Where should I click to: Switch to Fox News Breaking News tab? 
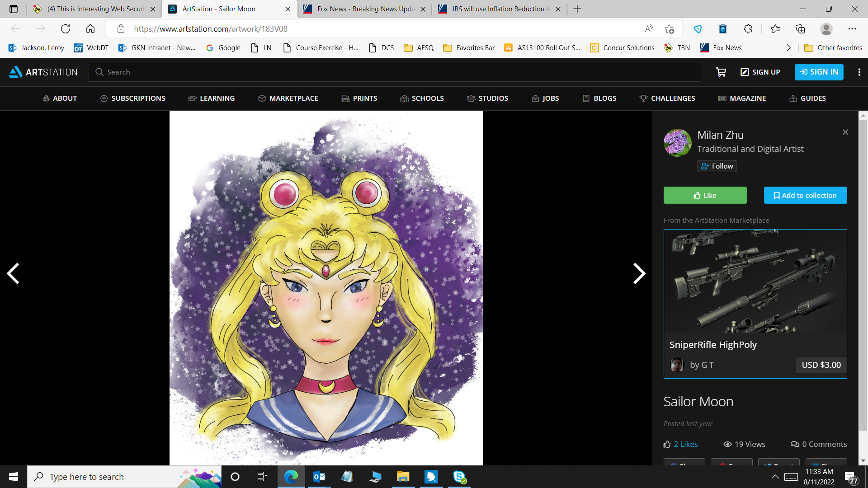coord(364,9)
